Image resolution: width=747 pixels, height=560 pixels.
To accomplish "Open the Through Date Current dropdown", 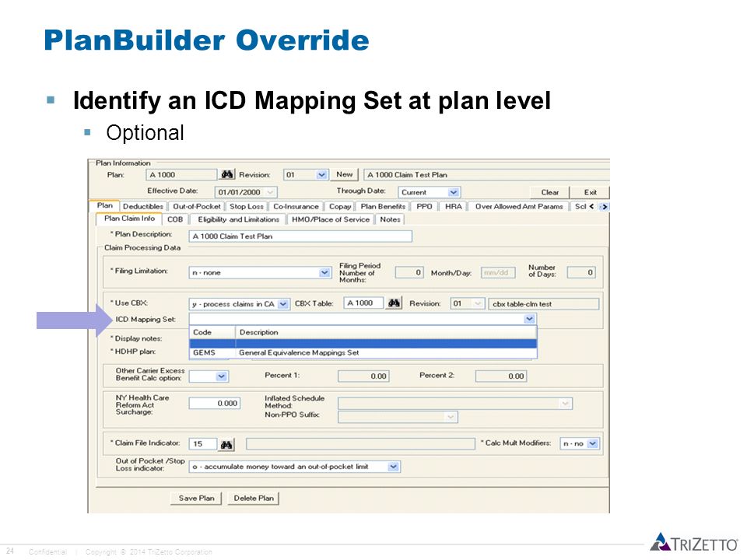I will [x=454, y=192].
